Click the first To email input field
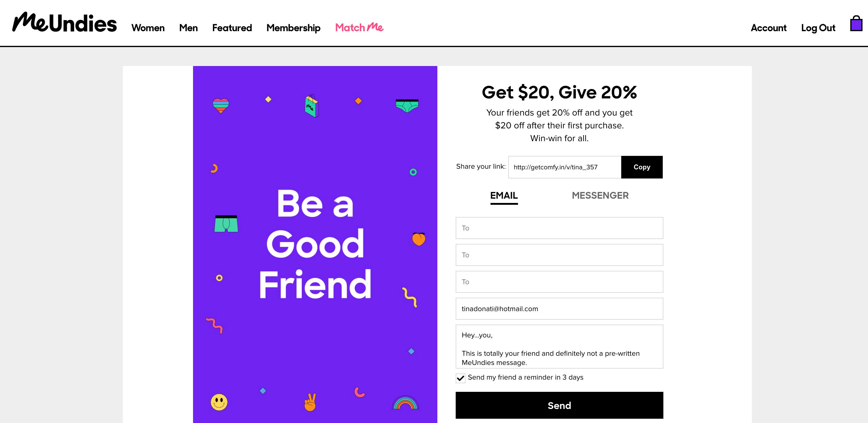868x423 pixels. tap(559, 228)
